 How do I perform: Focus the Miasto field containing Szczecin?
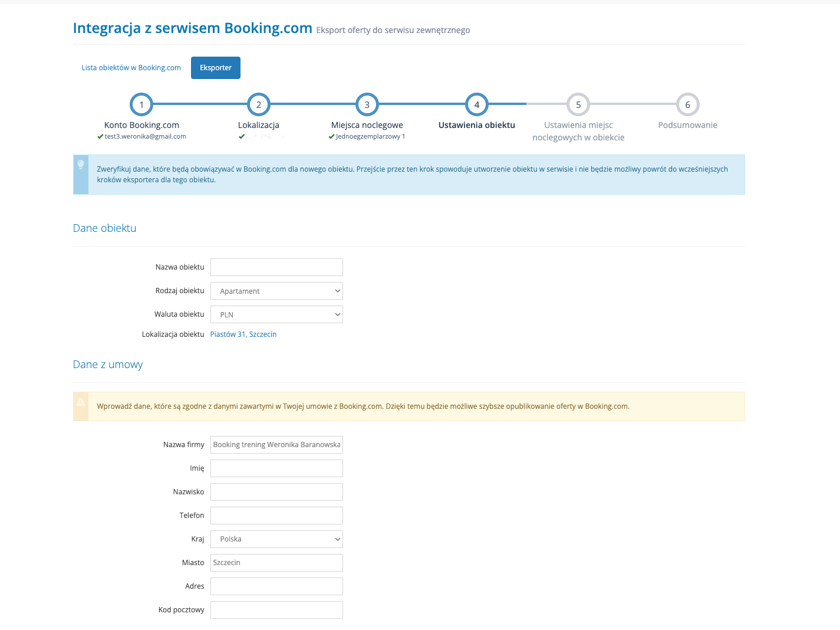(x=276, y=563)
